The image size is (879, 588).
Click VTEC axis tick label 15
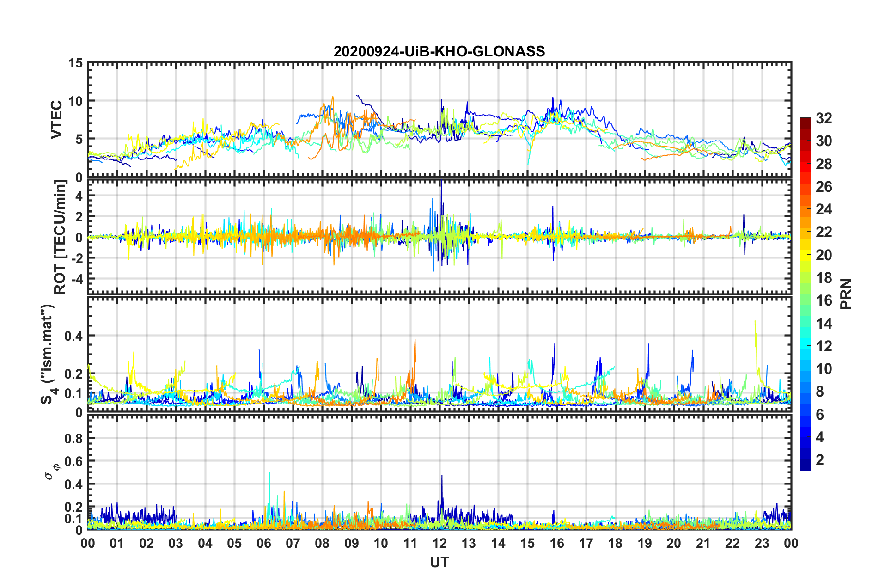75,63
